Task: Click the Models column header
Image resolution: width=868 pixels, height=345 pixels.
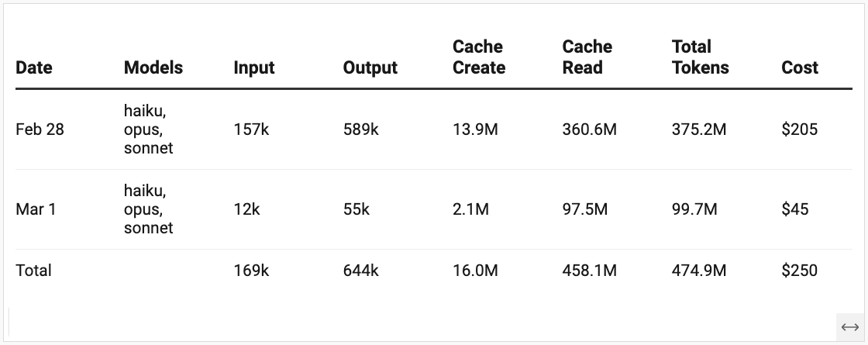Action: [153, 67]
